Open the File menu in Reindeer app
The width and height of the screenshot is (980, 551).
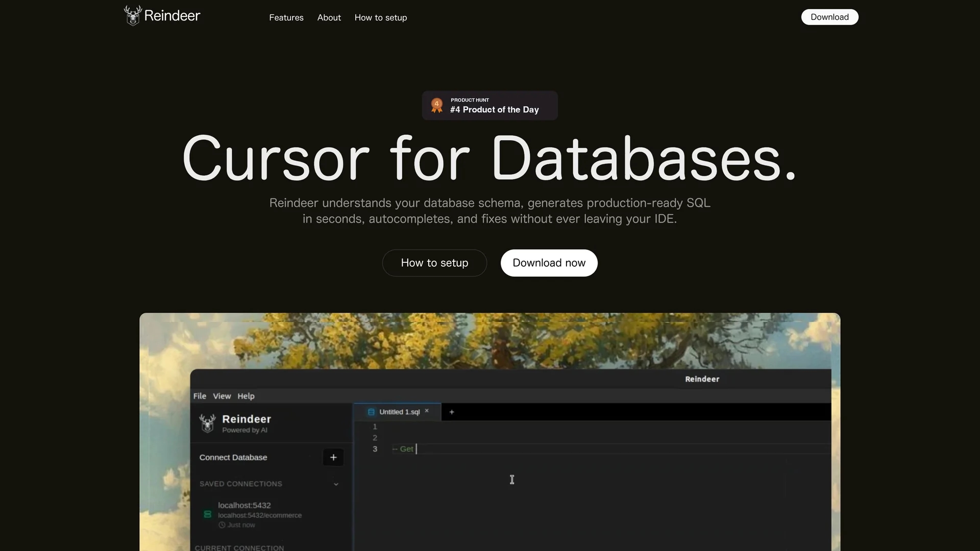pos(200,396)
